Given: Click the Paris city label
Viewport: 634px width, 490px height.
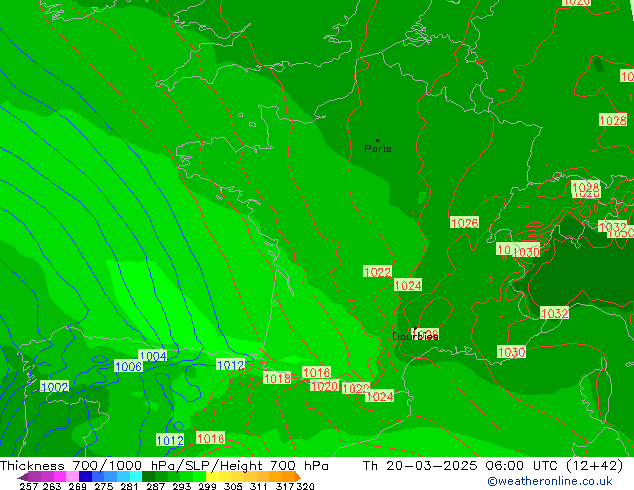Looking at the screenshot, I should point(378,148).
